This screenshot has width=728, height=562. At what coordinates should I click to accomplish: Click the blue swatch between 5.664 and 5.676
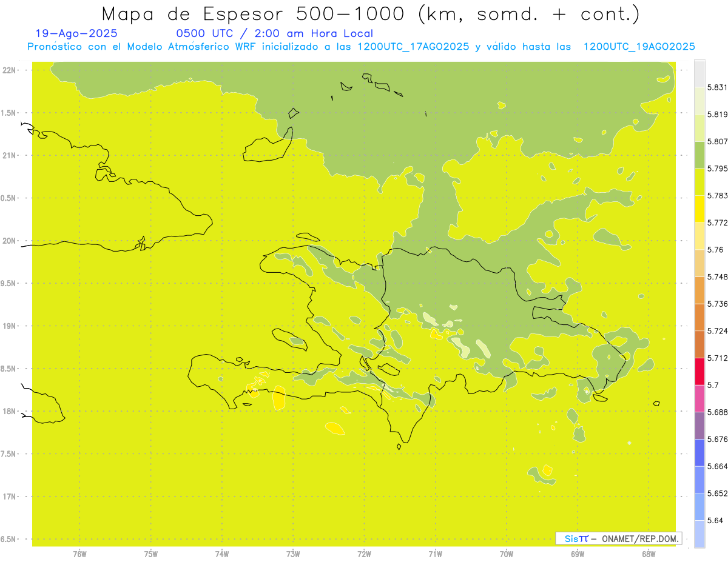[x=699, y=452]
